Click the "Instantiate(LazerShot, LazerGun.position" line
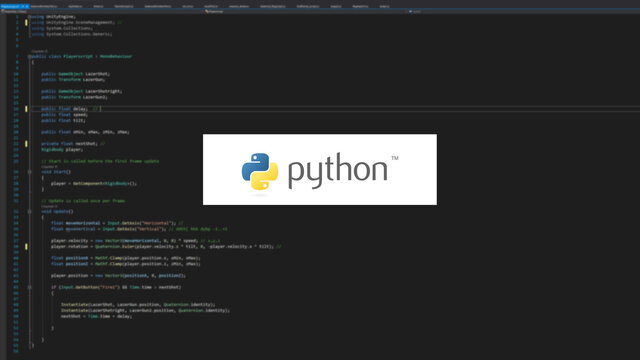This screenshot has height=360, width=640. (x=138, y=304)
